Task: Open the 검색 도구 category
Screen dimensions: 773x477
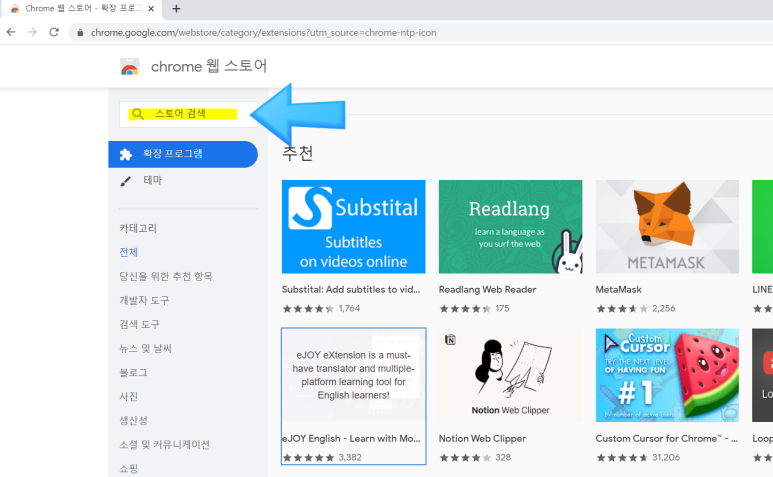Action: (140, 325)
